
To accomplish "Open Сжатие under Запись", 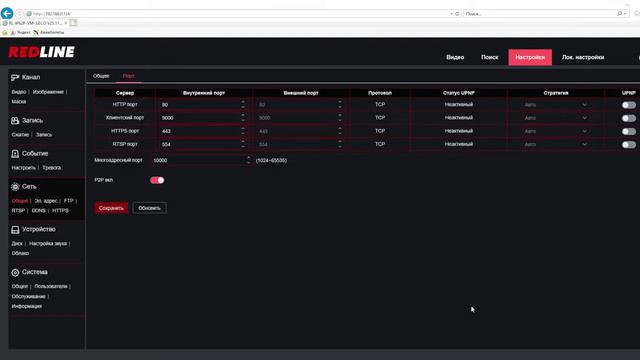I will (x=20, y=135).
